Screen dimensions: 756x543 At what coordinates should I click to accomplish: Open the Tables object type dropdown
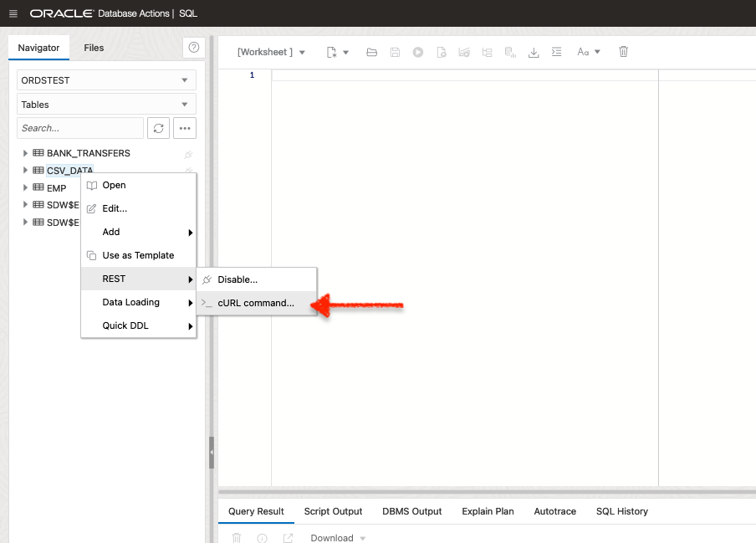pyautogui.click(x=106, y=105)
